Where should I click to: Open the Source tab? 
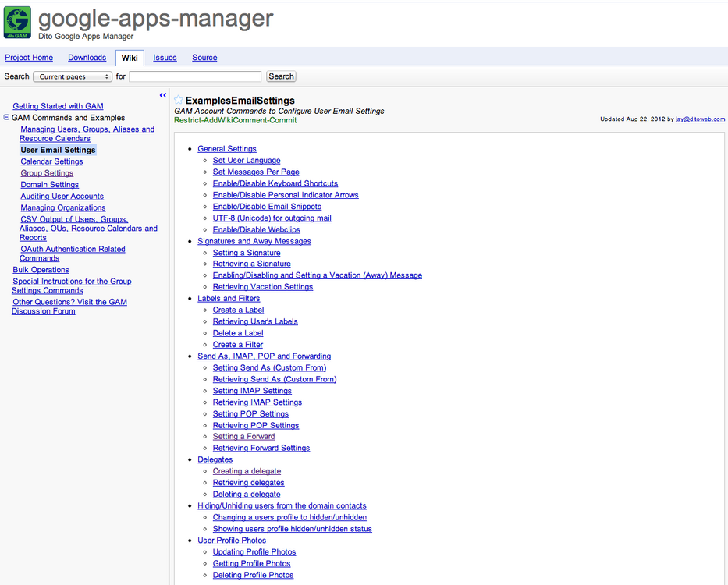[x=204, y=58]
